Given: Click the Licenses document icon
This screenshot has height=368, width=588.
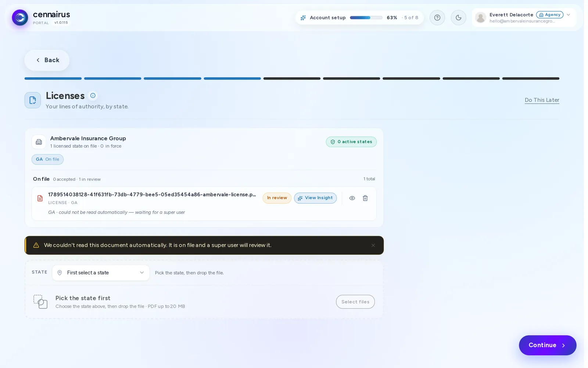Looking at the screenshot, I should coord(33,100).
